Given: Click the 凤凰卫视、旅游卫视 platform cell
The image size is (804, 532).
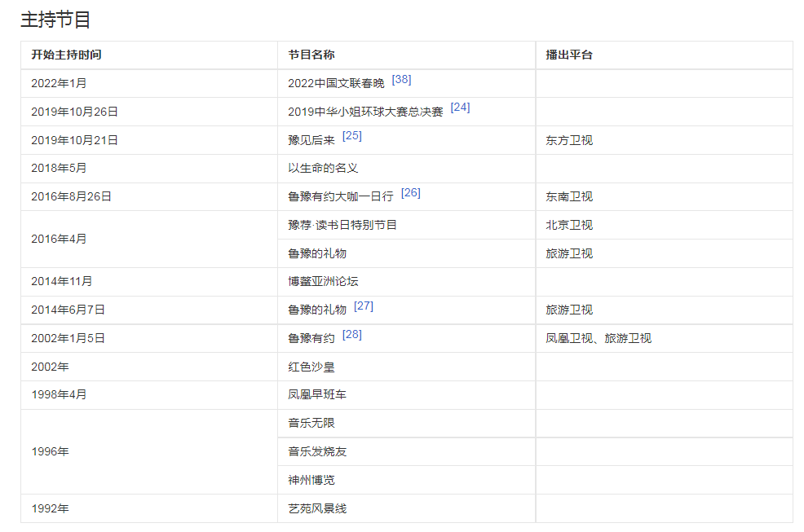Looking at the screenshot, I should 598,338.
